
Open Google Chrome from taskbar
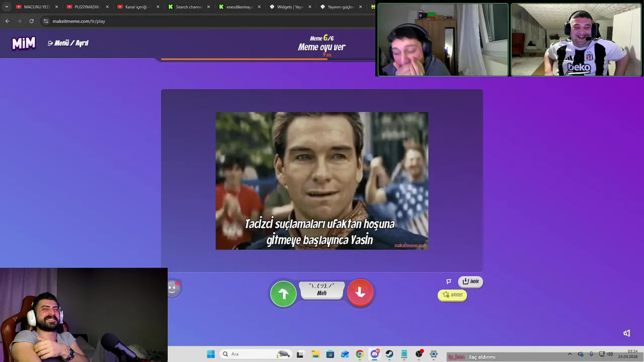[x=360, y=354]
